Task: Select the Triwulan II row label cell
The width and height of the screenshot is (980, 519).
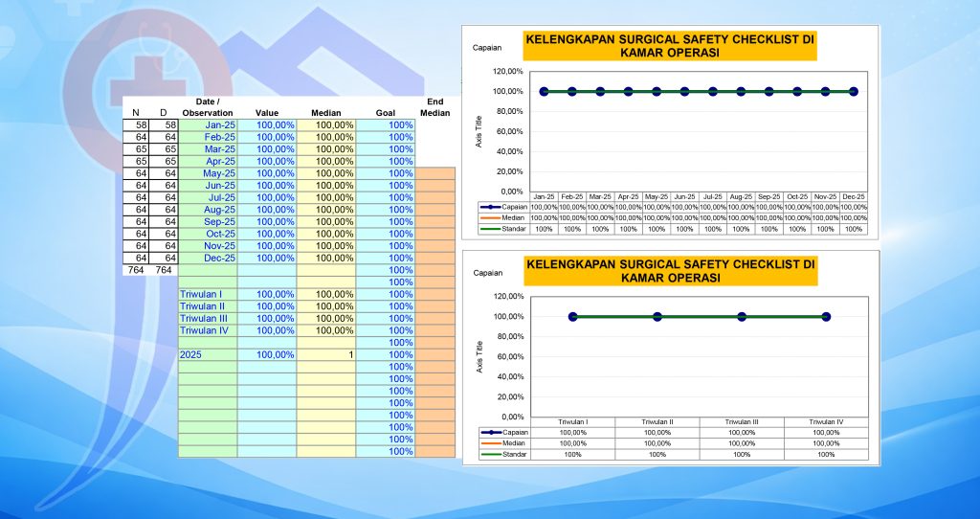Action: tap(208, 306)
